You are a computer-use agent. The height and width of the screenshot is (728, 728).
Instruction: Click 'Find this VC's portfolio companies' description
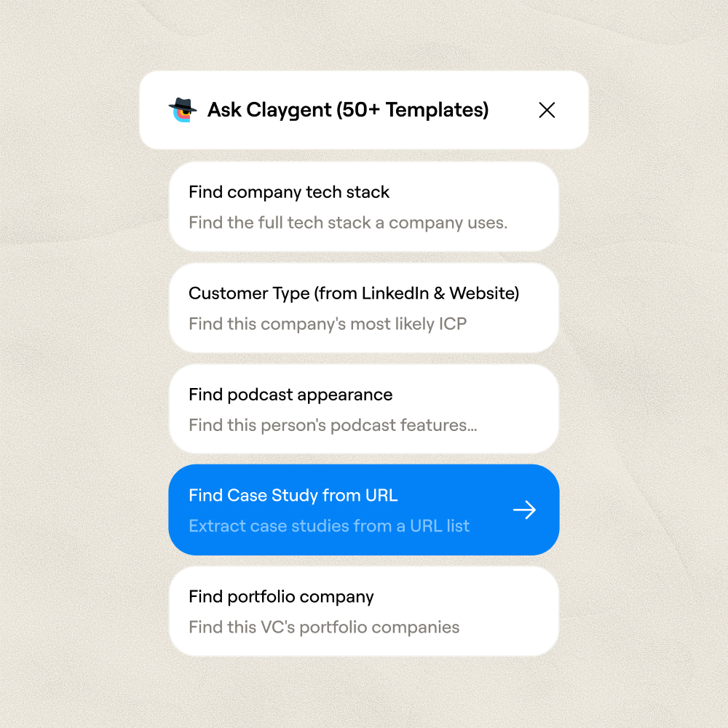click(x=324, y=628)
